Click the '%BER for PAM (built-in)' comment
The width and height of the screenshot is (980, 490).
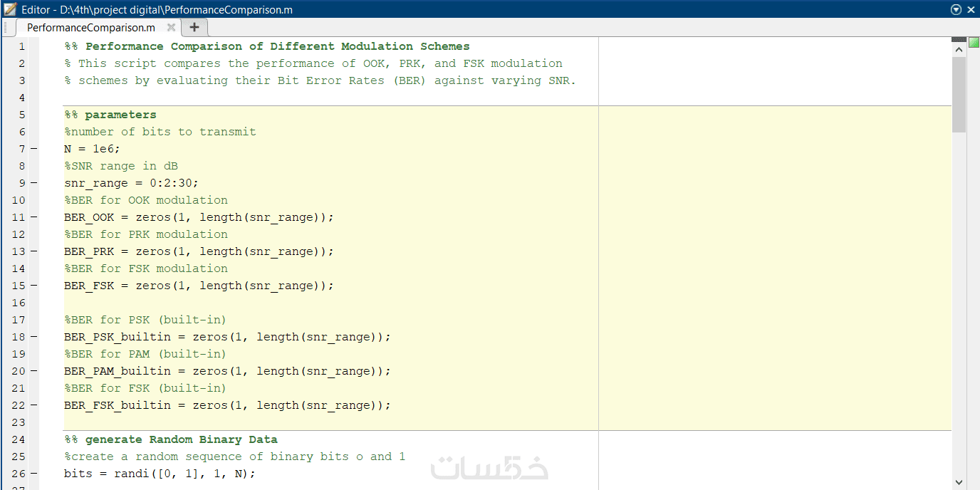pyautogui.click(x=145, y=354)
